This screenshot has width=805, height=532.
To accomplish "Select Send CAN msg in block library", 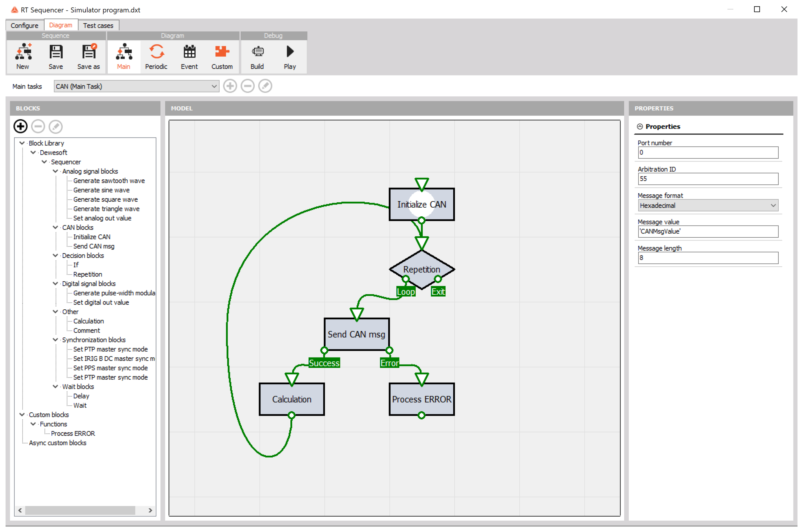I will click(x=94, y=246).
